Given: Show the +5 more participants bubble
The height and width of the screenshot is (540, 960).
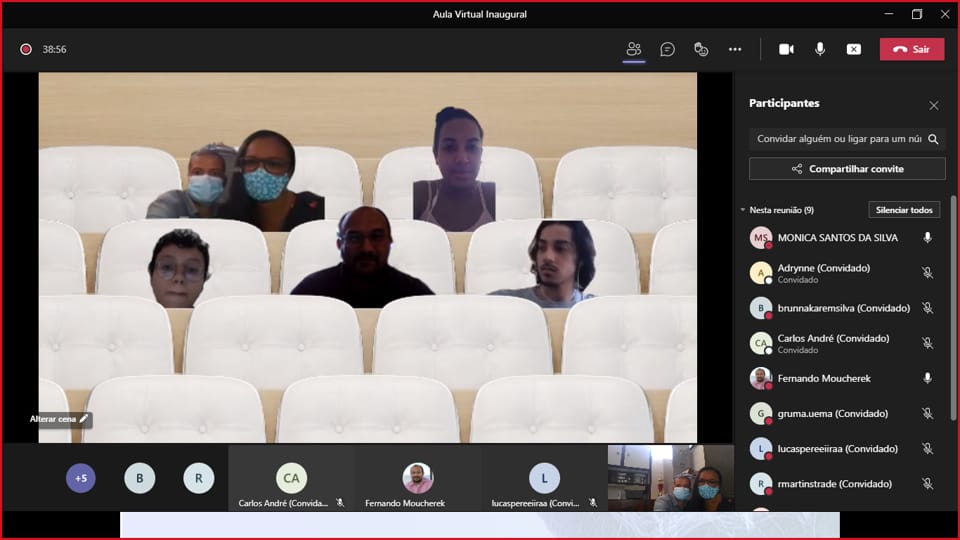Looking at the screenshot, I should coord(81,478).
